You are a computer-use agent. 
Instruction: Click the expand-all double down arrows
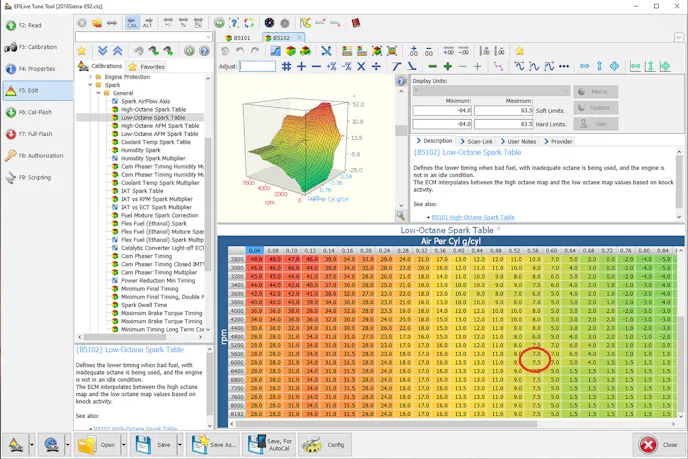coord(102,51)
